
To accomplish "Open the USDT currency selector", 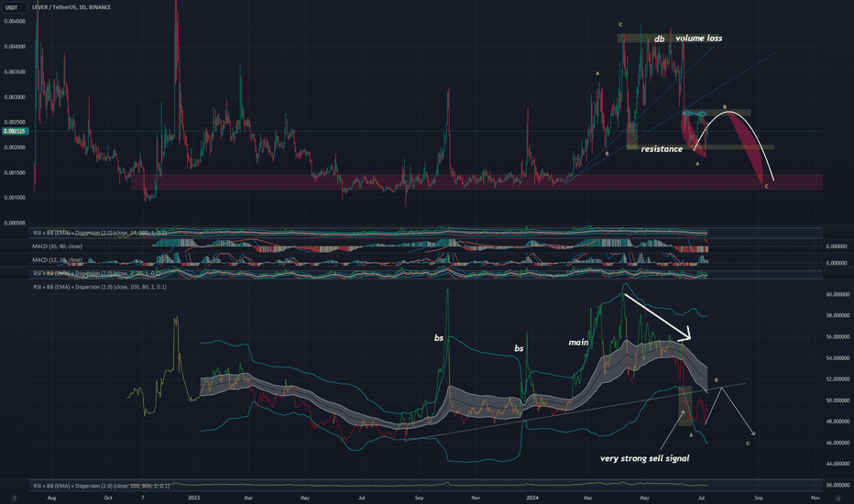I will click(x=13, y=7).
